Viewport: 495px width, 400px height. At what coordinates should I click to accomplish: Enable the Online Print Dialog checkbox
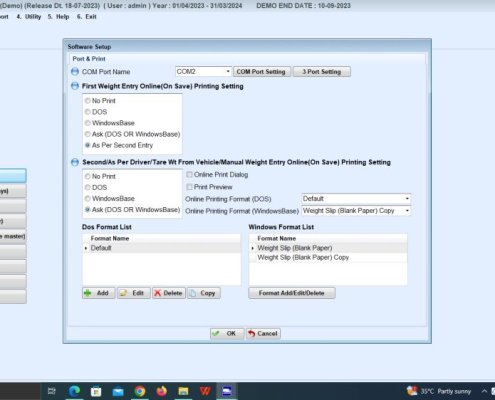189,175
